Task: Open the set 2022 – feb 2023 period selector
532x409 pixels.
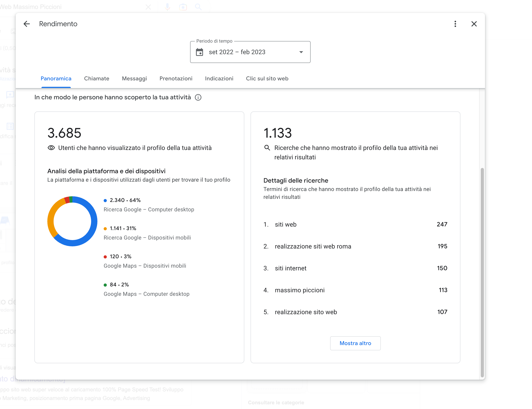Action: pyautogui.click(x=250, y=52)
